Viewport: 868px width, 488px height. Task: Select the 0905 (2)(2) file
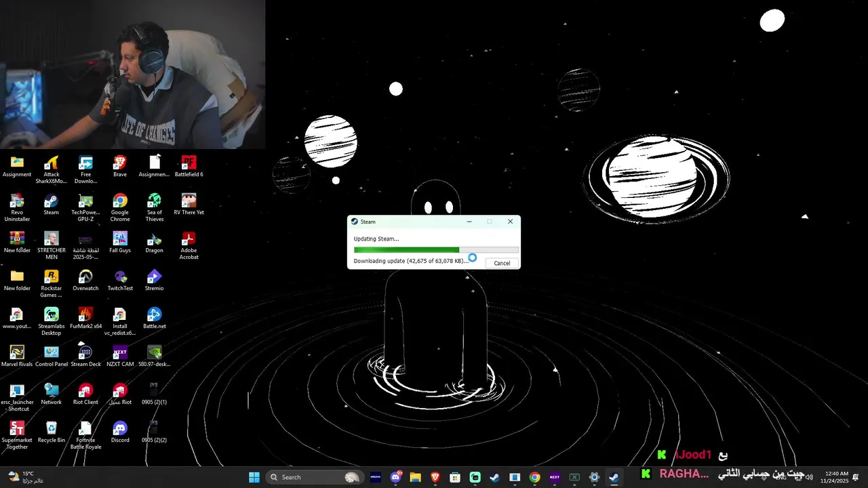click(x=155, y=432)
